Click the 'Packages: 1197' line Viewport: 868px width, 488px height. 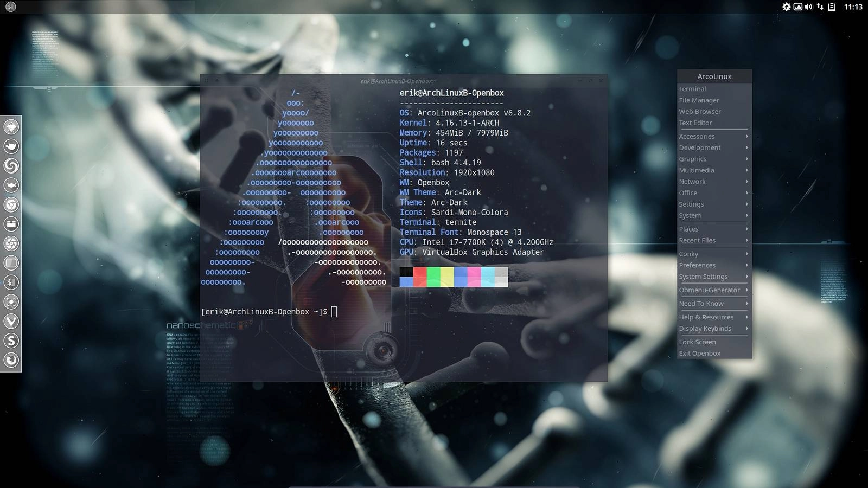point(431,153)
